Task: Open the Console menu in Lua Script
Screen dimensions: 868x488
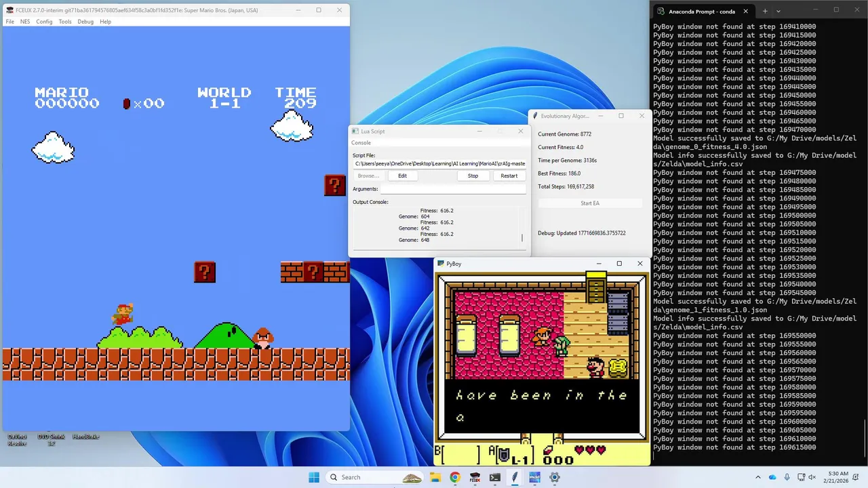Action: [361, 143]
